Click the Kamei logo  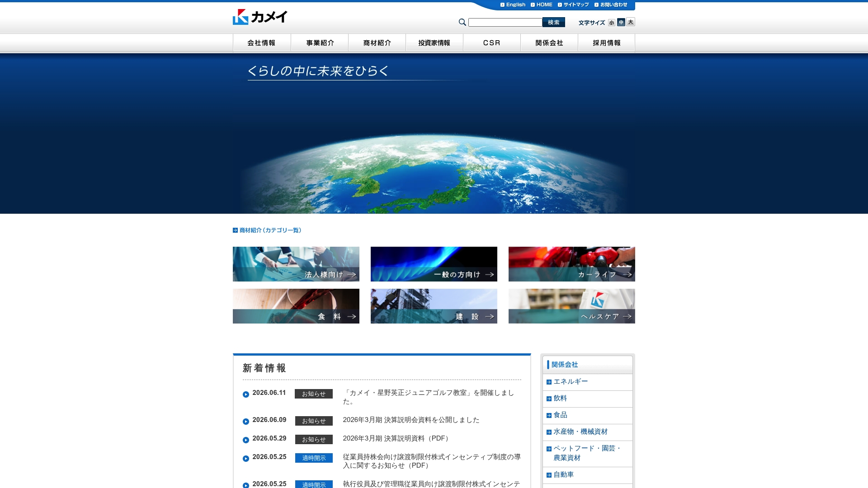click(x=260, y=17)
